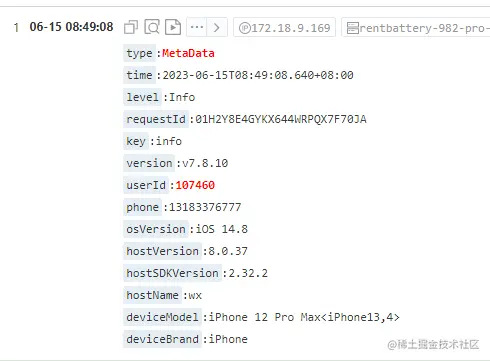Click the level field label
Screen dimensions: 490x361
pos(142,97)
